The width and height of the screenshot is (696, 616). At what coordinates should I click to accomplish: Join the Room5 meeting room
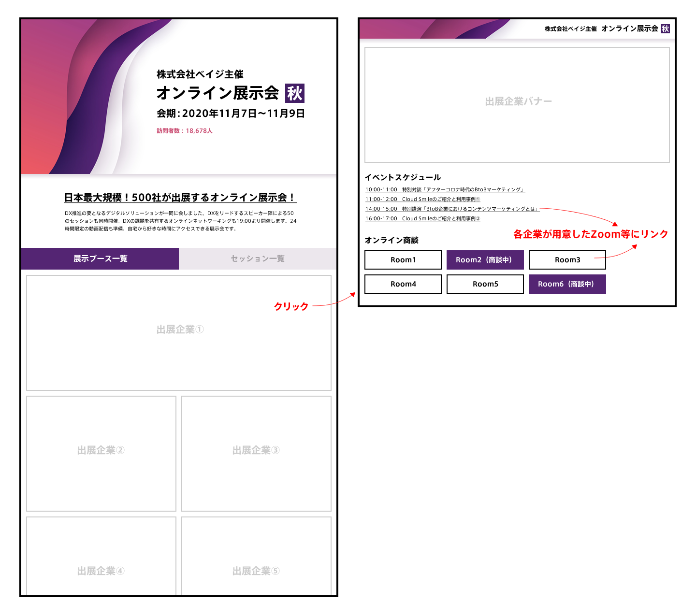(485, 284)
